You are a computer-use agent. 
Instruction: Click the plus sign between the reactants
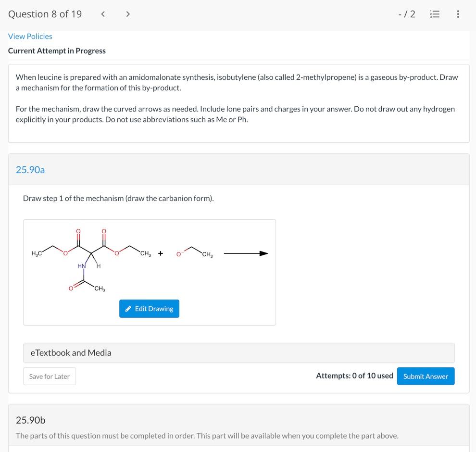(x=161, y=253)
